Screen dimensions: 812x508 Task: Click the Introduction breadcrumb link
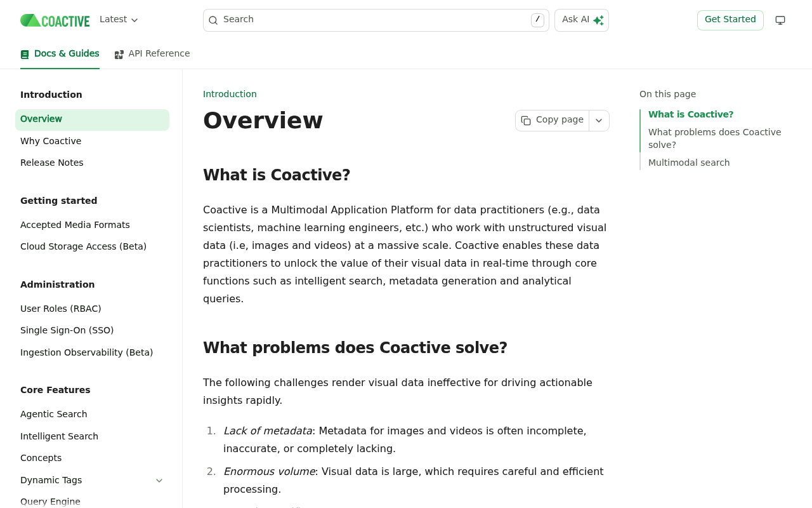click(x=230, y=94)
